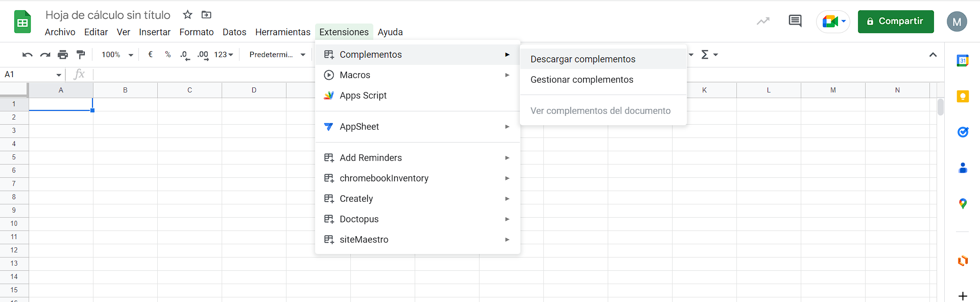Viewport: 980px width, 302px height.
Task: Click the activity trend arrow icon
Action: [763, 21]
